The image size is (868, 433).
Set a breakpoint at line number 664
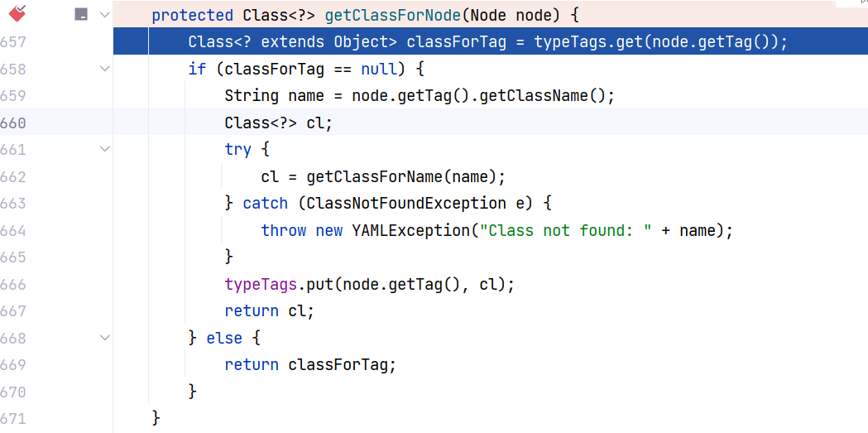(13, 230)
